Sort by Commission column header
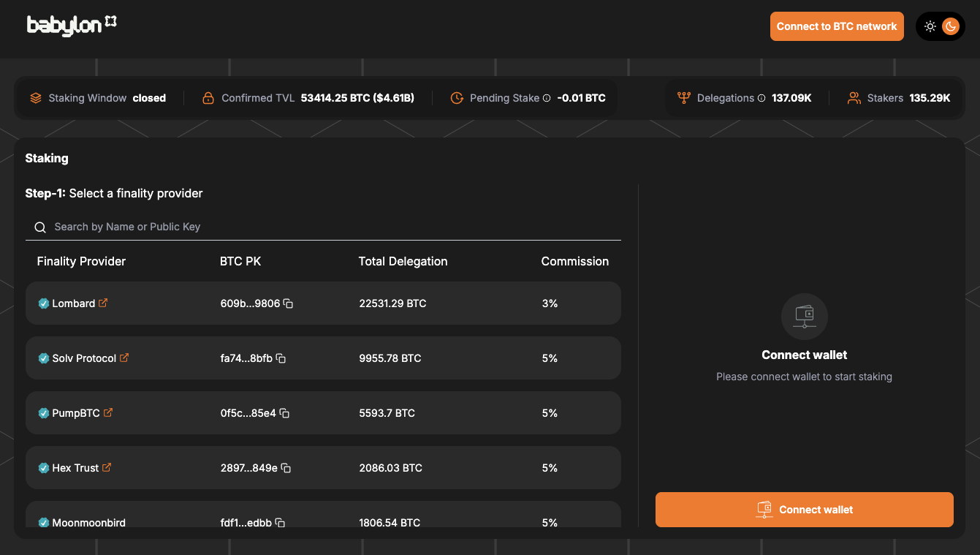 (x=574, y=261)
